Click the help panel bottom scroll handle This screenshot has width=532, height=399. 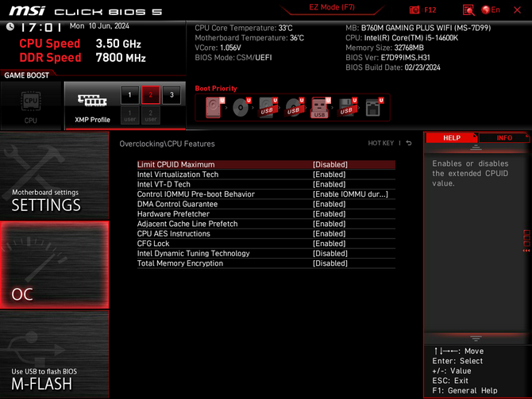point(476,339)
